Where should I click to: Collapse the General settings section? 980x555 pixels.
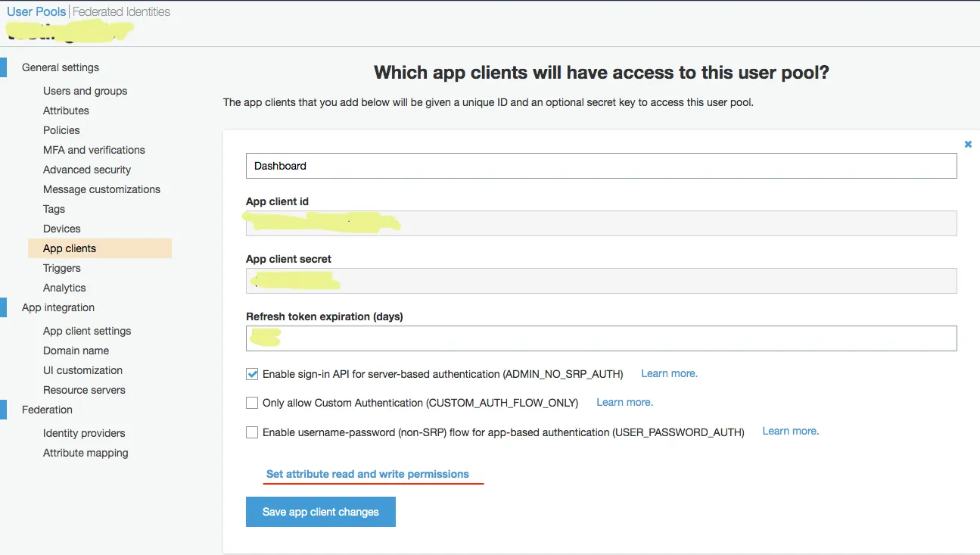pyautogui.click(x=60, y=67)
